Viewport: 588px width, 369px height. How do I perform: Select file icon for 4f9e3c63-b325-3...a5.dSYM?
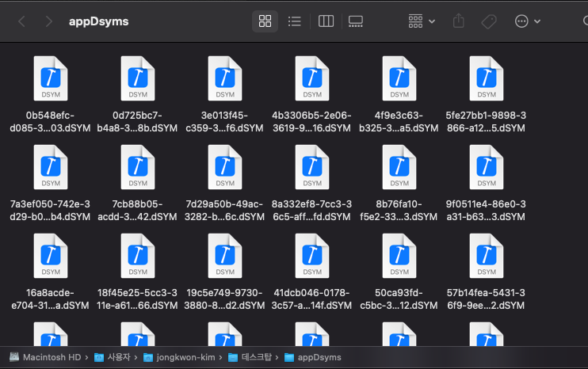399,78
